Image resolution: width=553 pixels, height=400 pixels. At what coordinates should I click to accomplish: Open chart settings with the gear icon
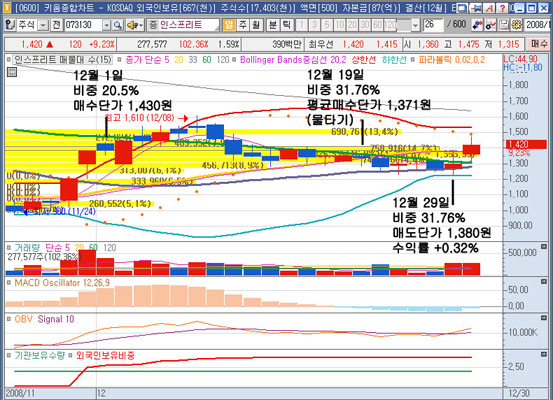pyautogui.click(x=516, y=25)
